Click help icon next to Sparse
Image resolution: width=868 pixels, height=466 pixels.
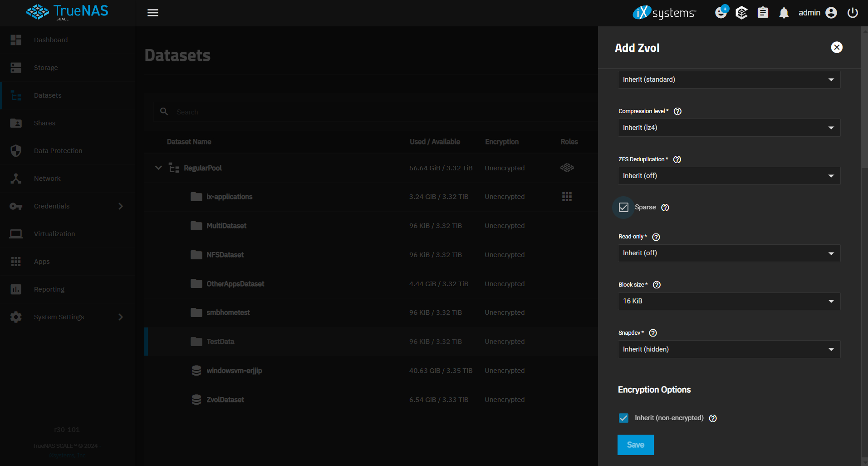[x=665, y=208]
